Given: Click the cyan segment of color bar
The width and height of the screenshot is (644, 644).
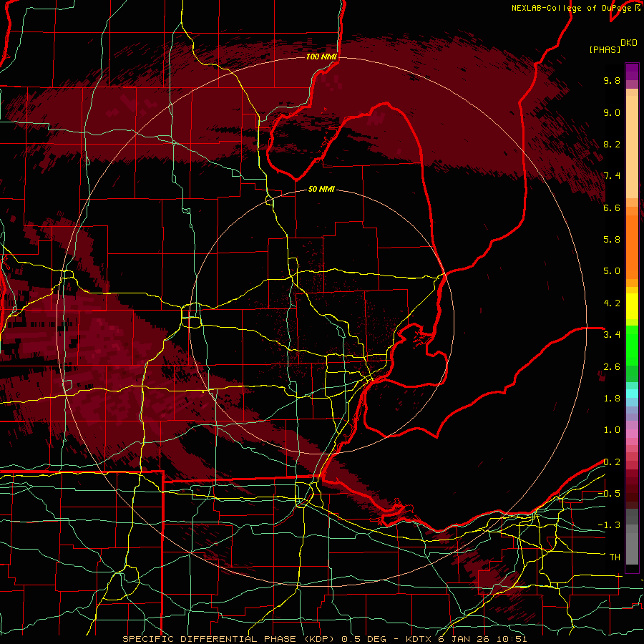Looking at the screenshot, I should point(632,394).
